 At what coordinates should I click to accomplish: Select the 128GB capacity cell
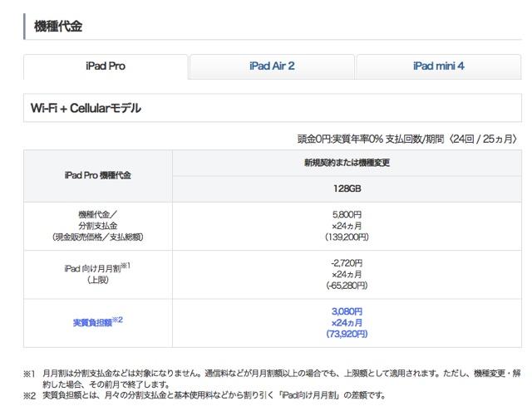pos(347,188)
